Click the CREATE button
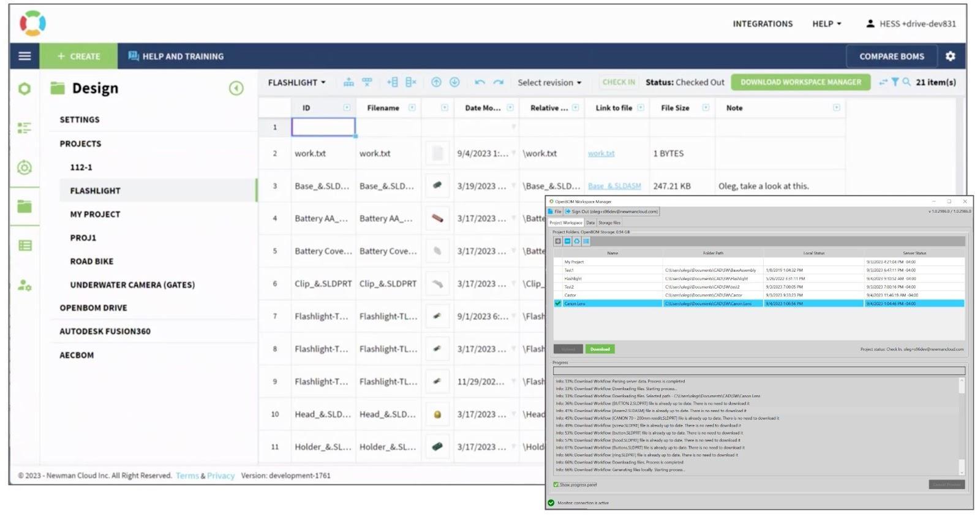The width and height of the screenshot is (980, 518). (x=78, y=56)
